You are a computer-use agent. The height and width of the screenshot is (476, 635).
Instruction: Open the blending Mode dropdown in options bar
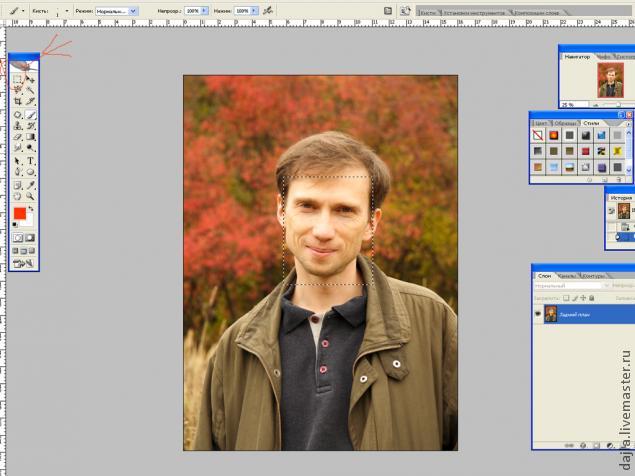pos(116,9)
